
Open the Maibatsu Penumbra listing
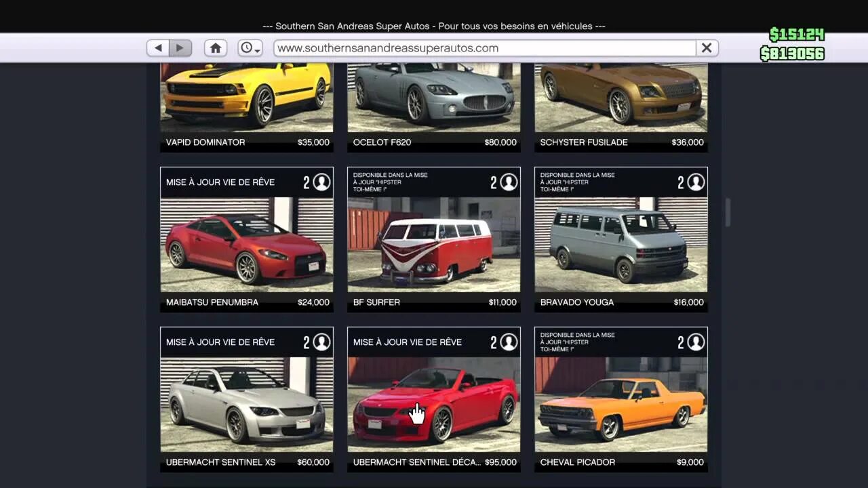pos(246,244)
